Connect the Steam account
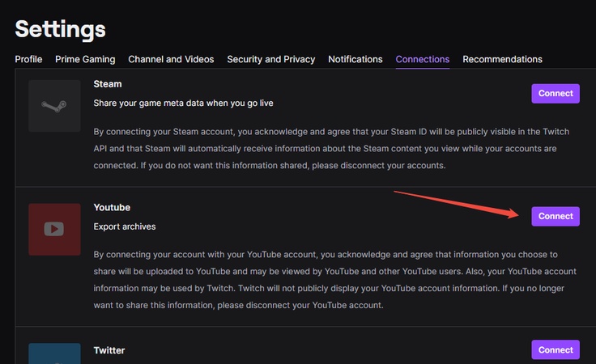This screenshot has height=364, width=596. pos(556,93)
